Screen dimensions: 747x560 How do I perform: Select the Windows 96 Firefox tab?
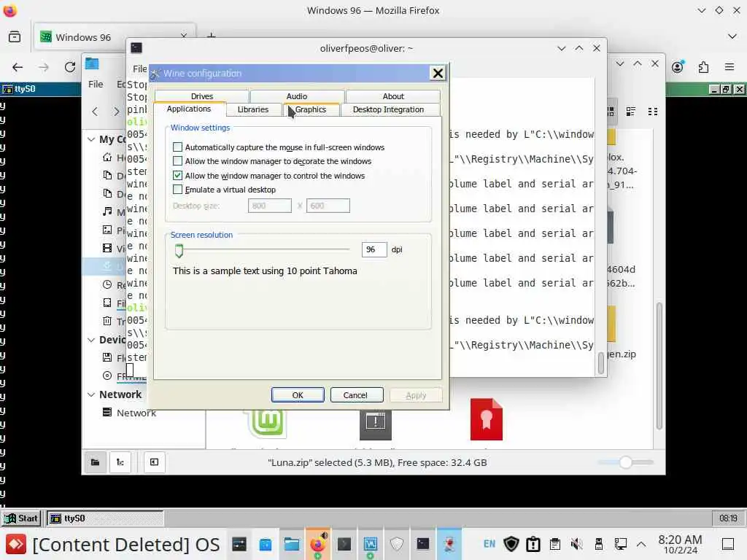pos(115,36)
